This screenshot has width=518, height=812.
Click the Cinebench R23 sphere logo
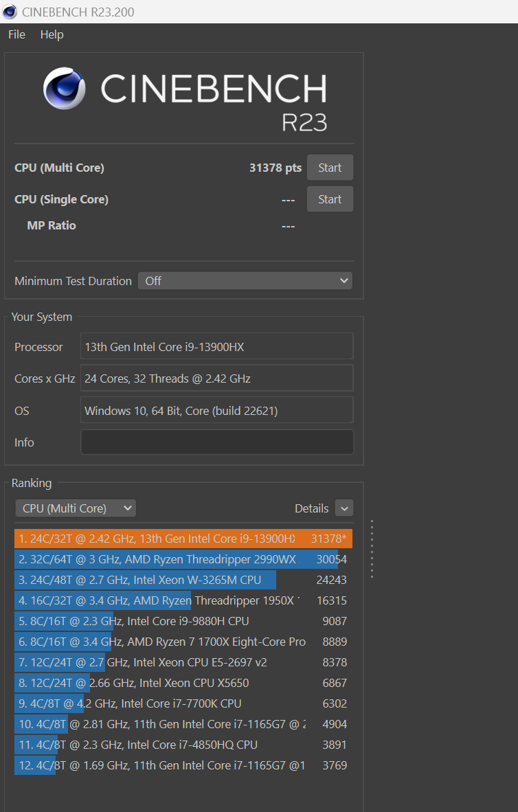click(x=64, y=88)
